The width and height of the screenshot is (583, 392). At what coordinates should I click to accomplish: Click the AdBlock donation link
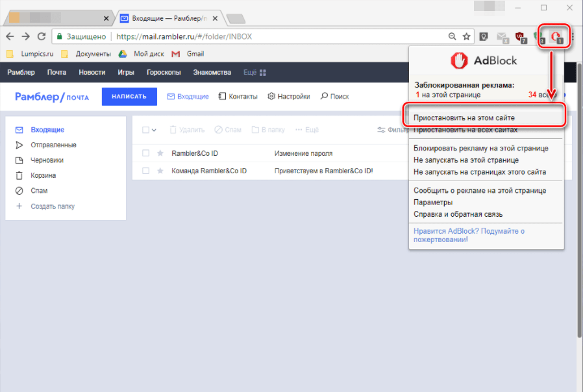click(x=469, y=235)
